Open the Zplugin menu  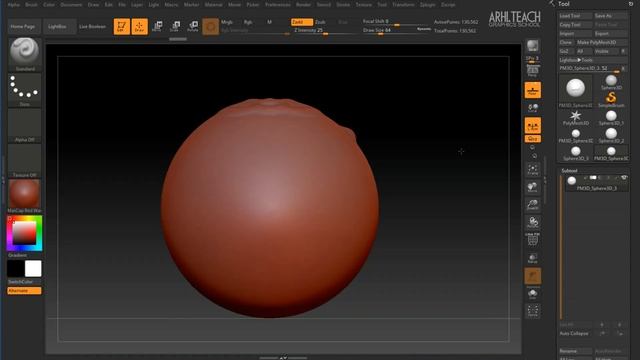(427, 5)
